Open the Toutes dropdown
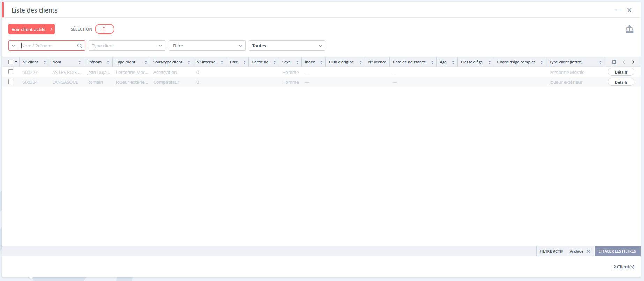This screenshot has height=281, width=644. [287, 46]
